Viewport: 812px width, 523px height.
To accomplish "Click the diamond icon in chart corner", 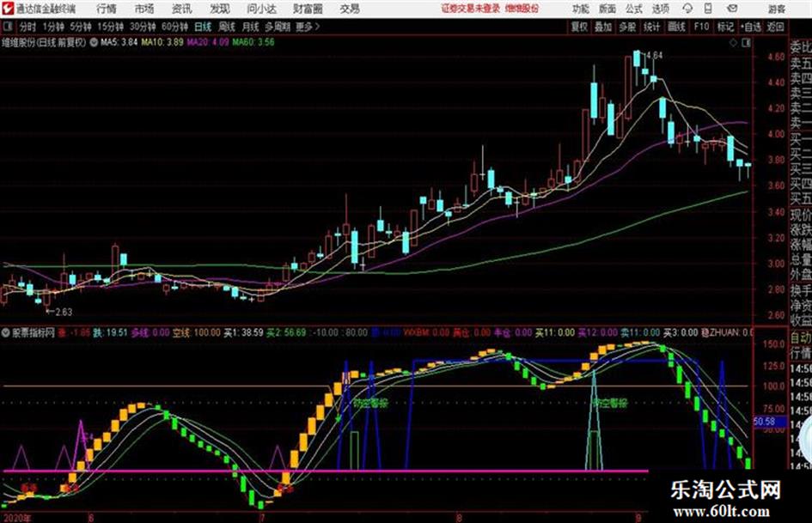I will (x=733, y=43).
